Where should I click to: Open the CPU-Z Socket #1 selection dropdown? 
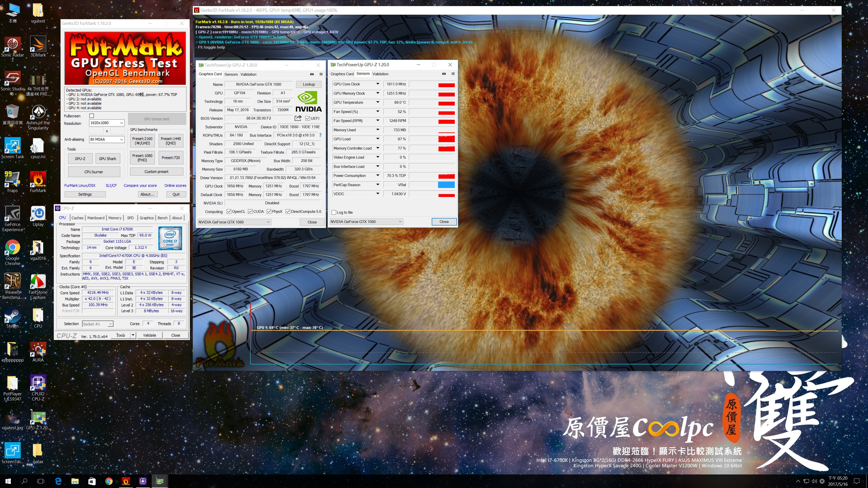coord(97,324)
